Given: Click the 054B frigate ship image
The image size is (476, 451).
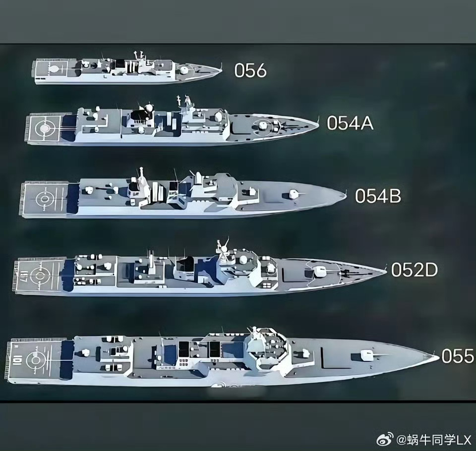Looking at the screenshot, I should (183, 194).
